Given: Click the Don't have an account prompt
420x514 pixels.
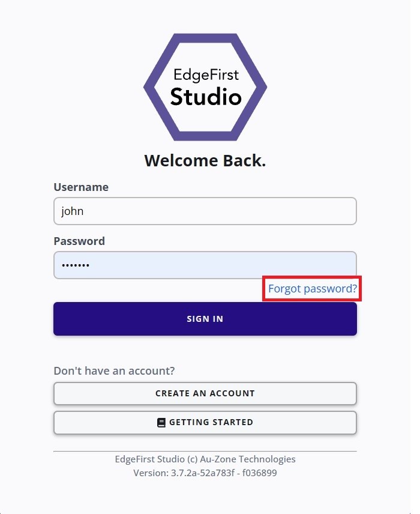Looking at the screenshot, I should tap(114, 370).
